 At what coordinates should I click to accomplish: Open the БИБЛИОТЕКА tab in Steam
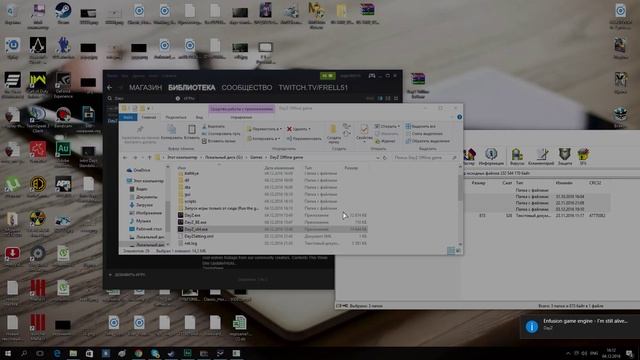click(191, 87)
